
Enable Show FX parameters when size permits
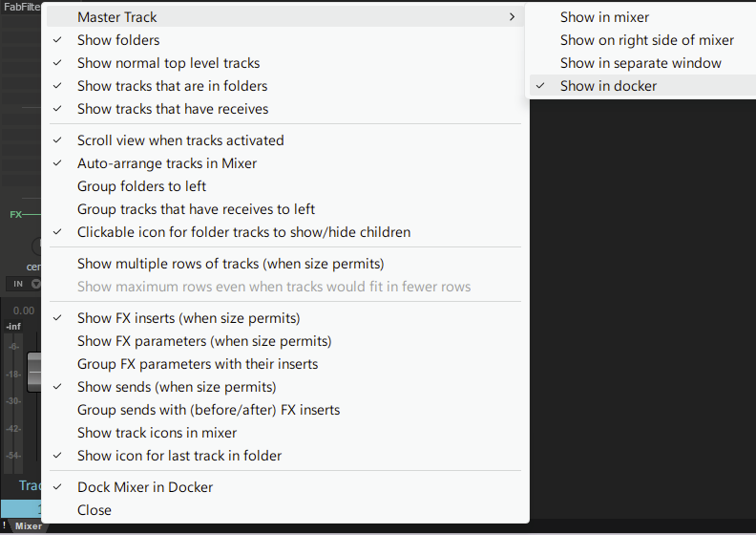tap(204, 341)
